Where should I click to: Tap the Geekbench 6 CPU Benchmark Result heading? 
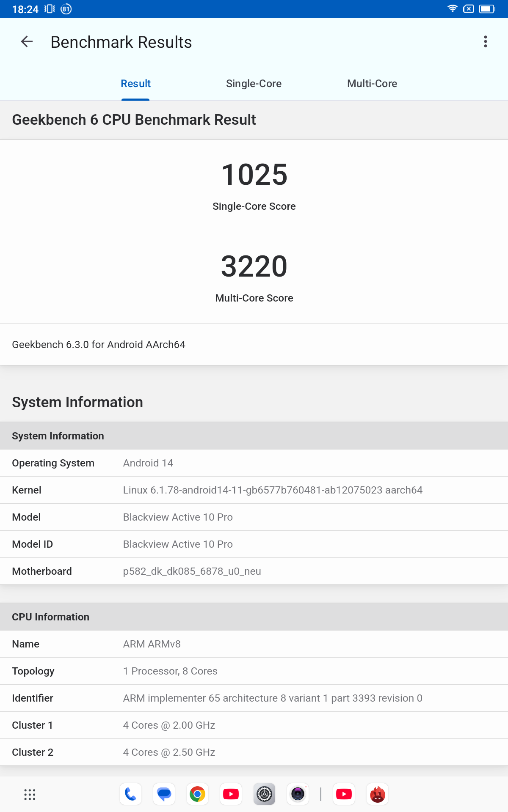[134, 120]
